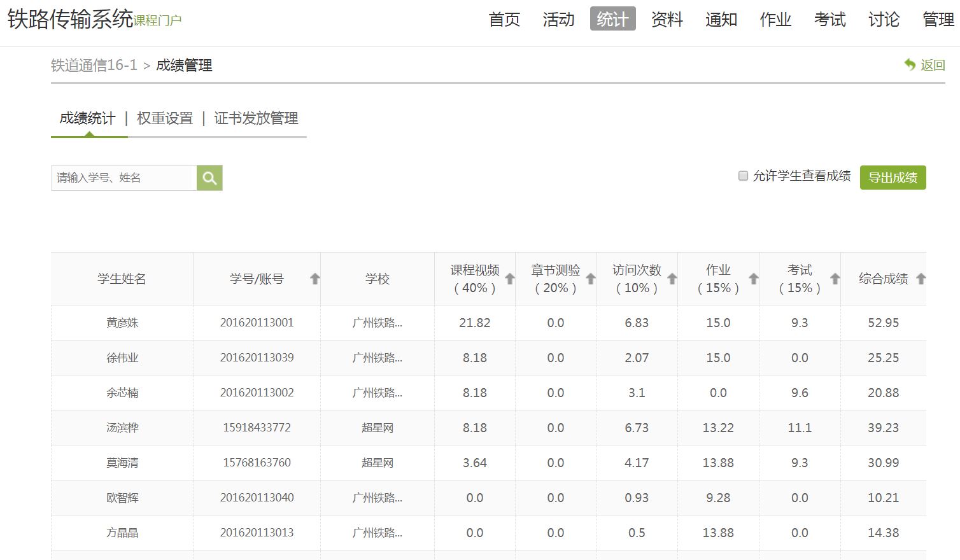960x560 pixels.
Task: Click student name 欧智辉
Action: (x=122, y=498)
